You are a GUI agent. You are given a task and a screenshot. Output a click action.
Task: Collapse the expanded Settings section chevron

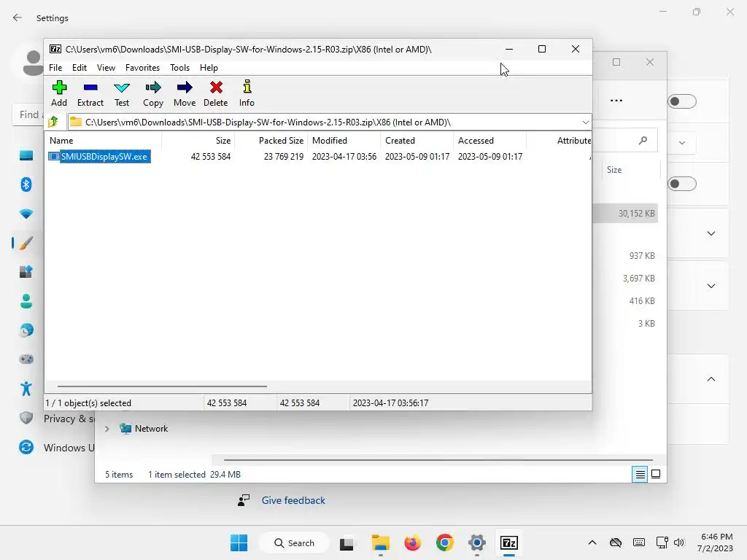pos(711,379)
